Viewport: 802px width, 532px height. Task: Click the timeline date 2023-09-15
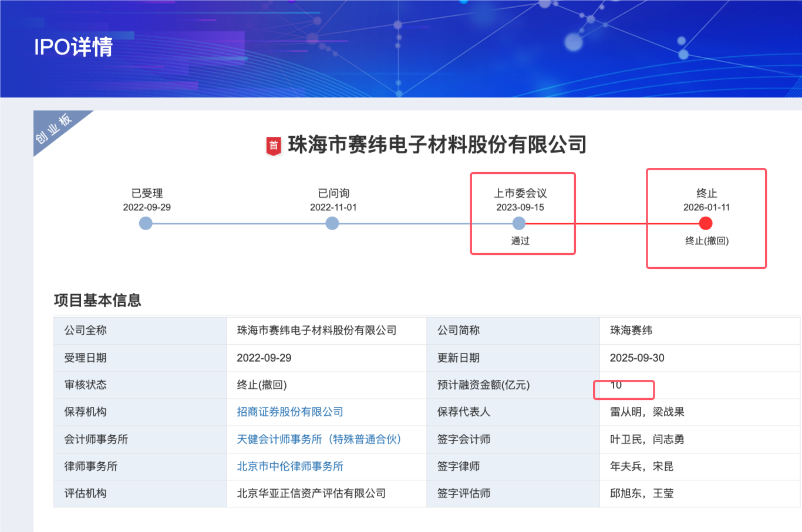(x=520, y=207)
